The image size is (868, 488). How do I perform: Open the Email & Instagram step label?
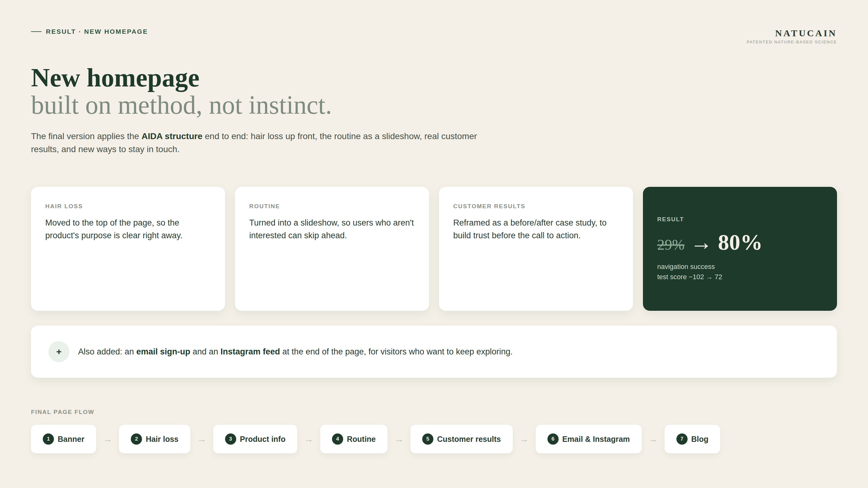pyautogui.click(x=596, y=439)
